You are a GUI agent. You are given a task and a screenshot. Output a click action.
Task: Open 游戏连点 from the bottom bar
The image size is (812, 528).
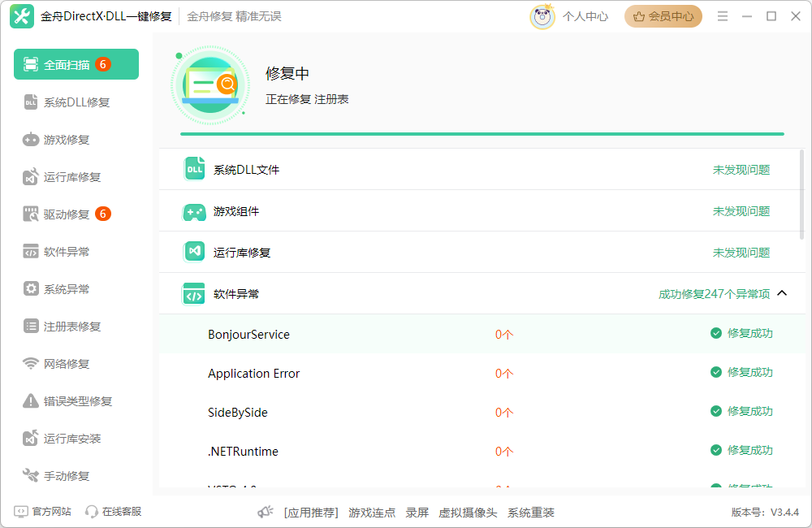(x=372, y=513)
